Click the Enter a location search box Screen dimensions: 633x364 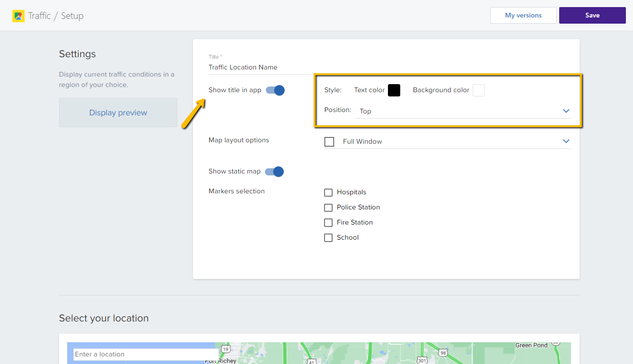click(144, 354)
